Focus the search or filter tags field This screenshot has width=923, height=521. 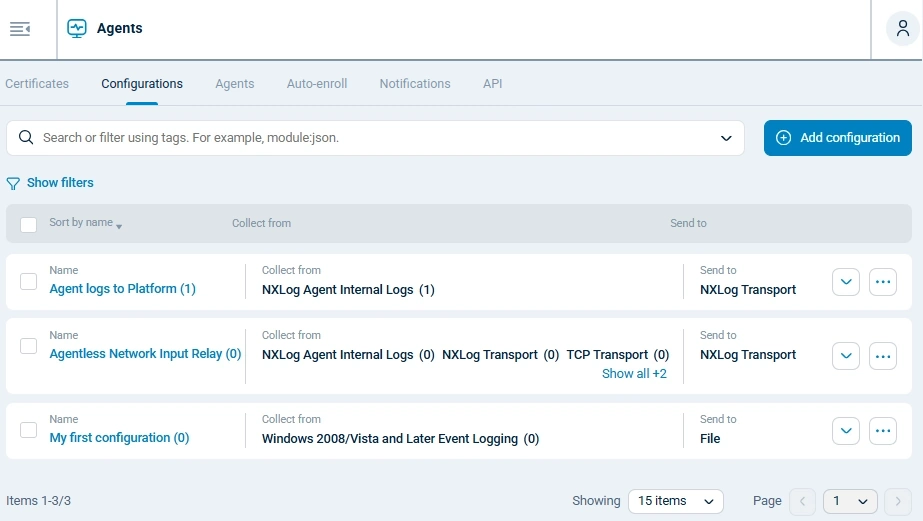[370, 138]
